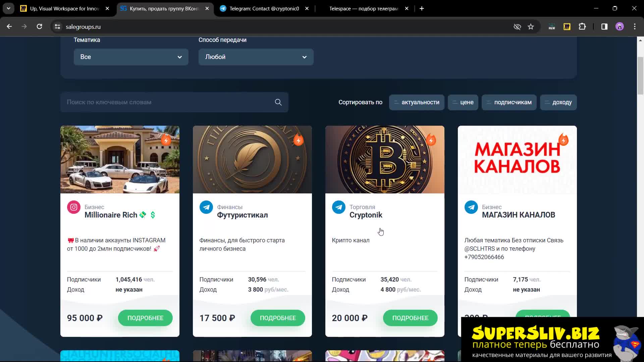Click the SUPERSLIV.BIZ banner
The height and width of the screenshot is (362, 644).
coord(552,339)
